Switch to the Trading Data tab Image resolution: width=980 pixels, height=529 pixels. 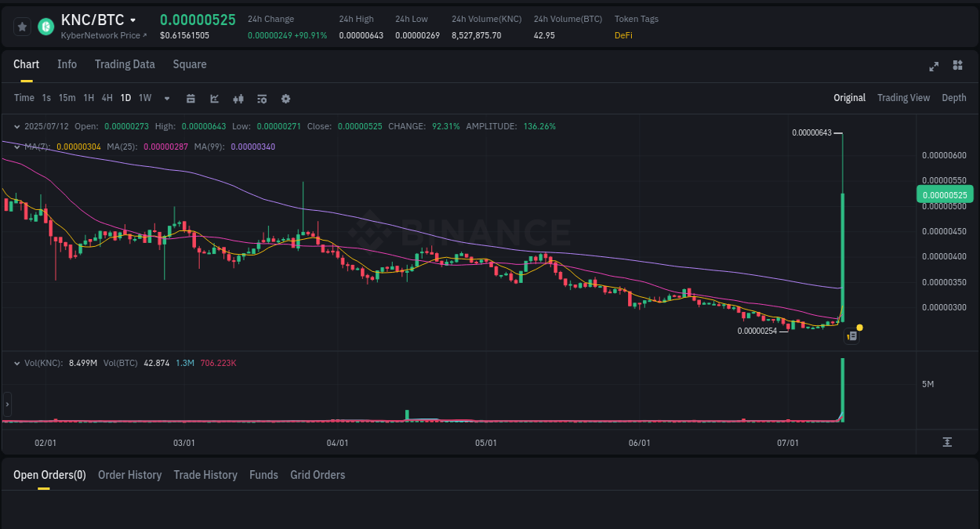coord(125,64)
